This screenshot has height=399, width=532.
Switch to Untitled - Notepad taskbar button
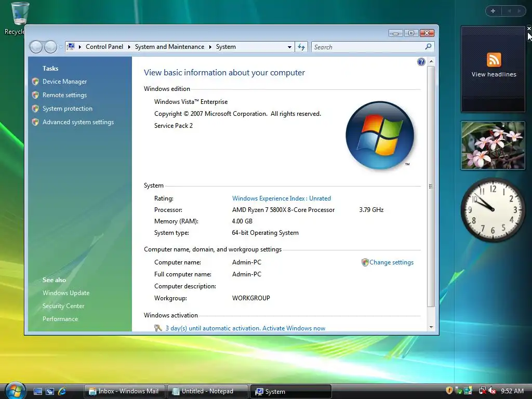(x=208, y=391)
